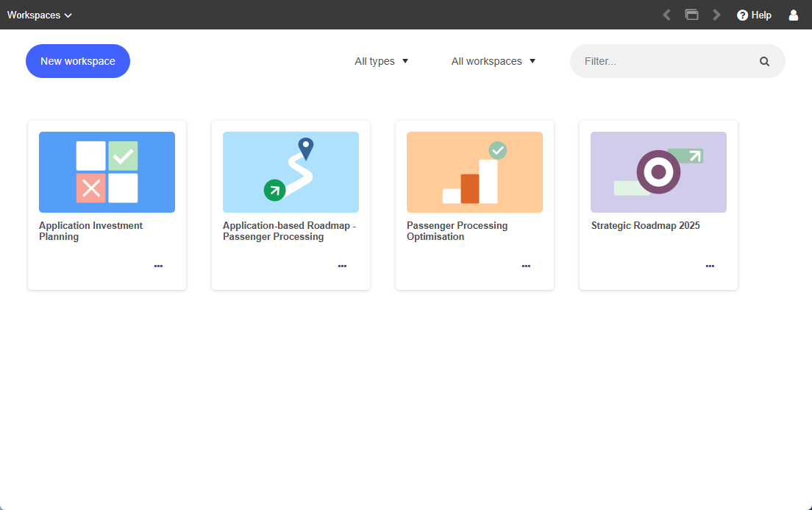Open options menu on Strategic Roadmap 2025
This screenshot has width=812, height=510.
(x=710, y=266)
